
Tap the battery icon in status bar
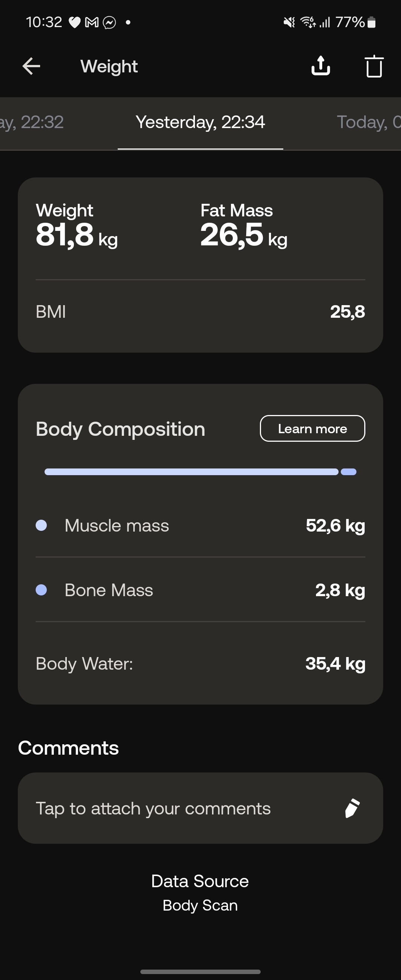pos(372,22)
